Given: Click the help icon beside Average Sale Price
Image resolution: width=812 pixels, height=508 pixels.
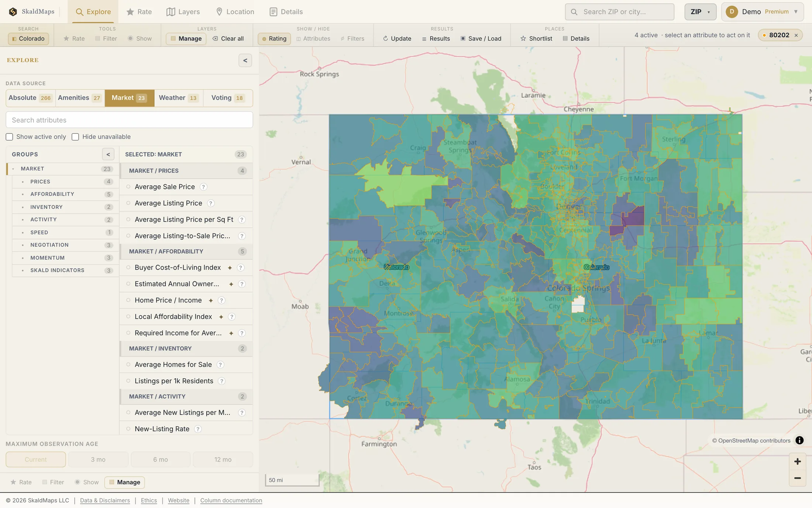Looking at the screenshot, I should click(x=203, y=187).
